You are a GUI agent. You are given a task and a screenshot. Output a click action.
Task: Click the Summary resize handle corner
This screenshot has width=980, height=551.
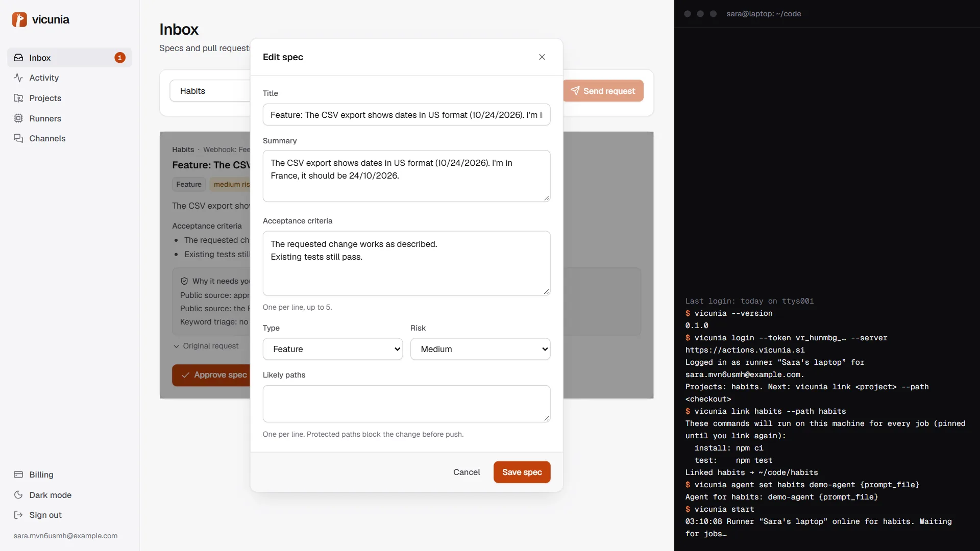point(547,198)
